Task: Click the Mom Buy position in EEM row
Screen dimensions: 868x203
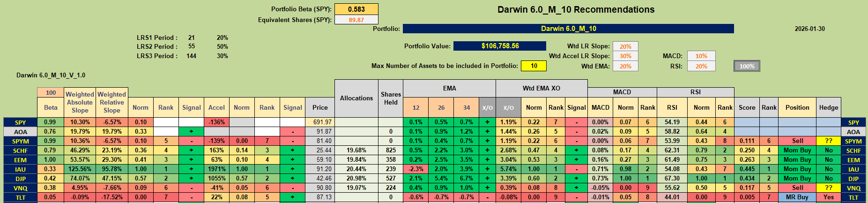Action: pyautogui.click(x=797, y=159)
